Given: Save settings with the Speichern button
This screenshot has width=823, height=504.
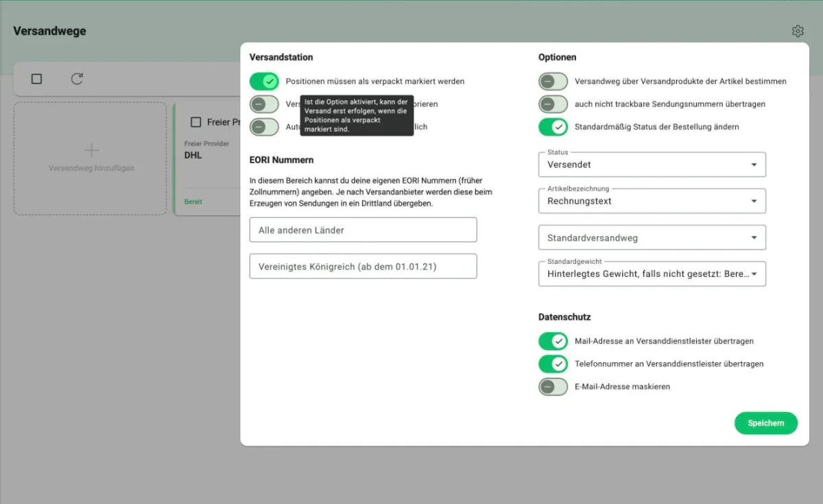Looking at the screenshot, I should (766, 423).
